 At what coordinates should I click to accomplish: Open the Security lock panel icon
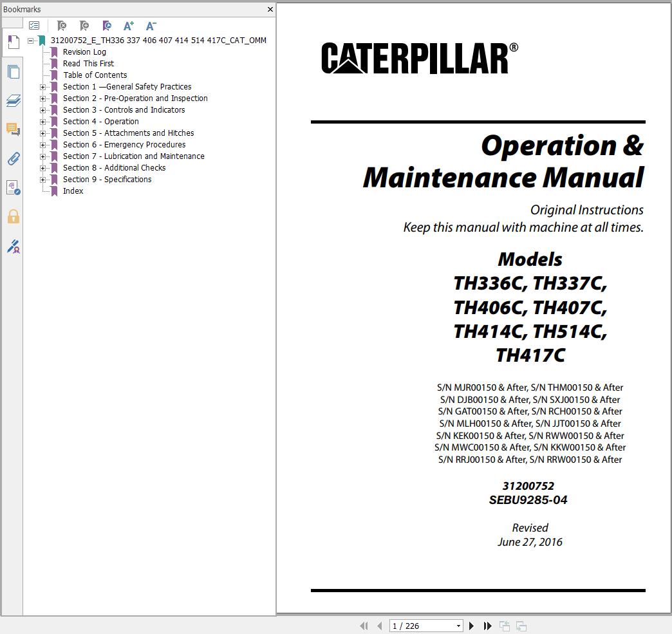pos(14,216)
